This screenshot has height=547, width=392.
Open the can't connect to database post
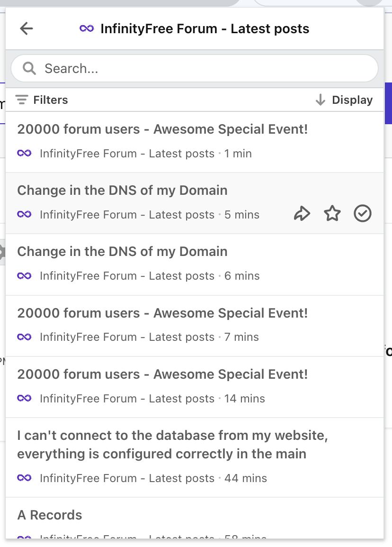pyautogui.click(x=172, y=445)
